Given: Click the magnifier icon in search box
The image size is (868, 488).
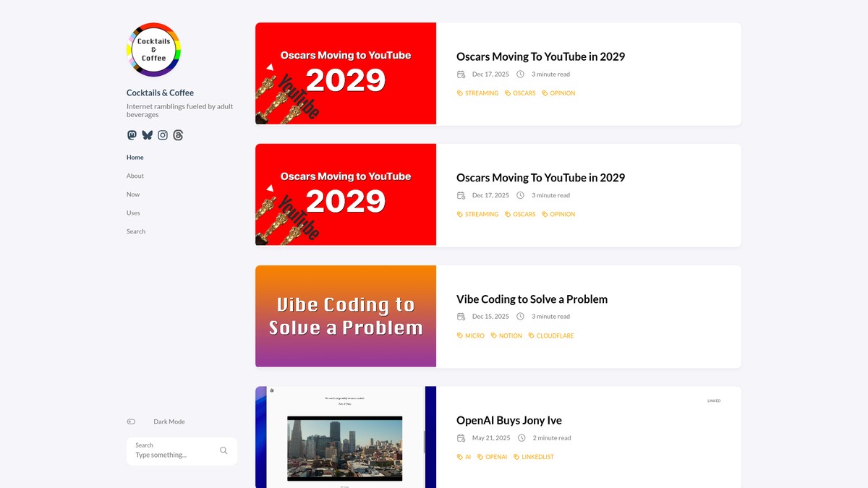Looking at the screenshot, I should (x=224, y=450).
